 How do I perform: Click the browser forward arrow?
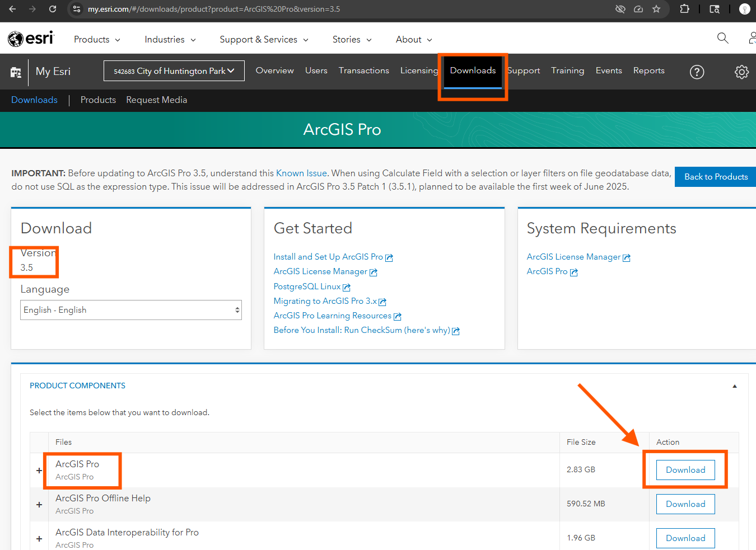tap(32, 9)
